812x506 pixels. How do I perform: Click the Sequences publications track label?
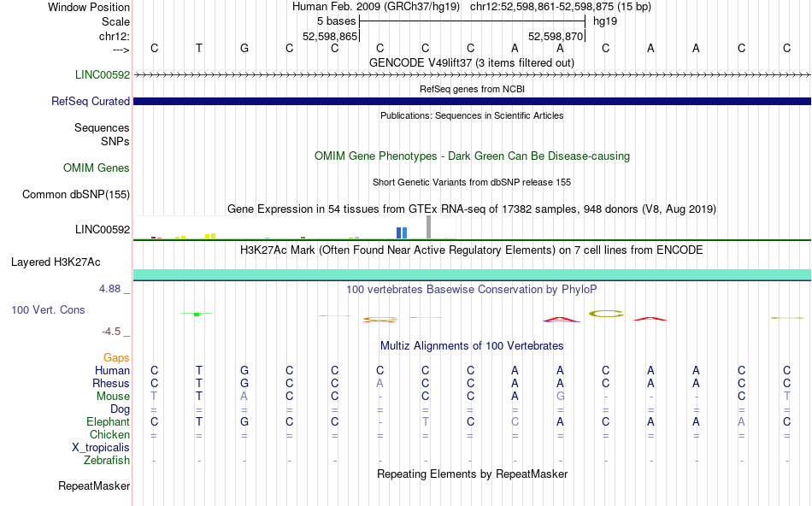coord(102,127)
